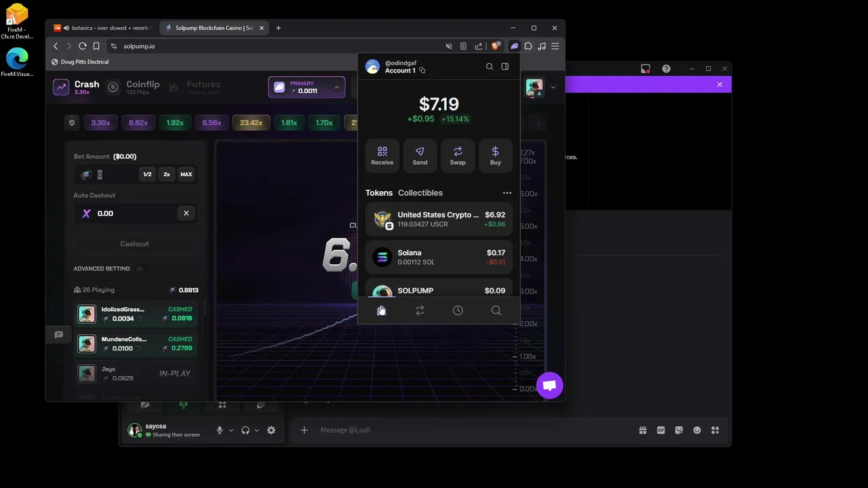Click the Discord message input box
Image resolution: width=868 pixels, height=488 pixels.
click(475, 430)
